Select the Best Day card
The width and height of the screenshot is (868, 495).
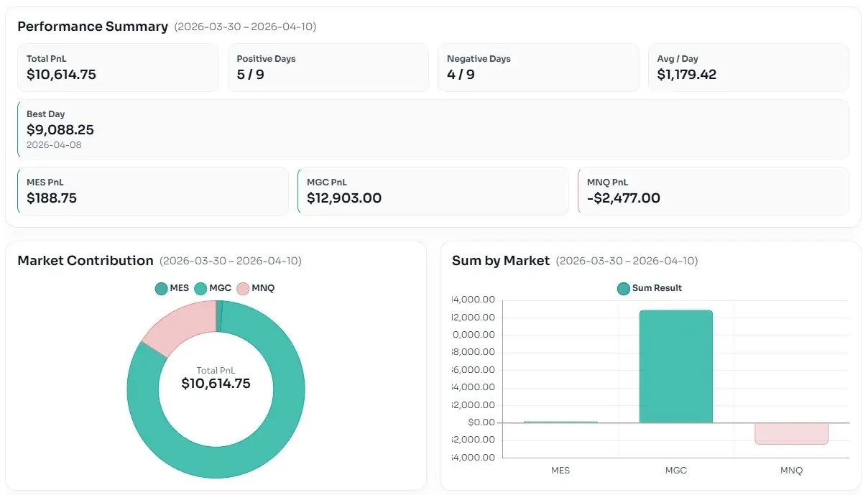(x=433, y=129)
